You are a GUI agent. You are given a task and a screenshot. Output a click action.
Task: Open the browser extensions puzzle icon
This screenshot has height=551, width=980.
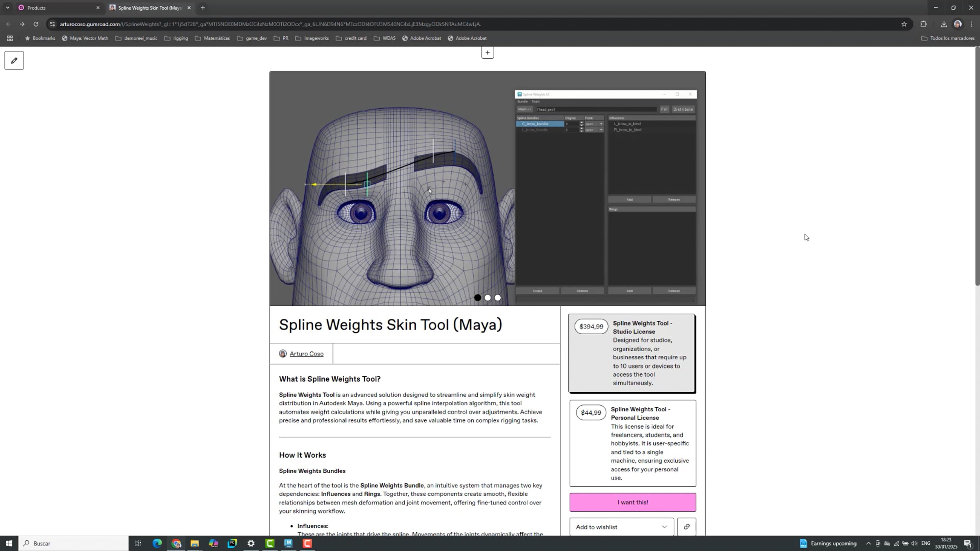[x=924, y=24]
